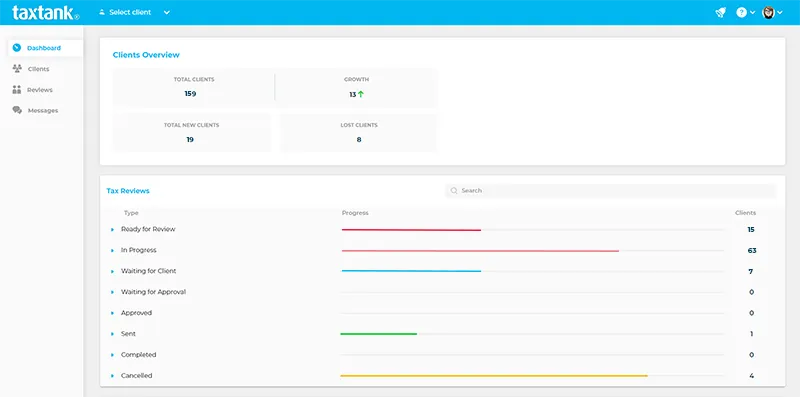
Task: Click Cancelled client count 4
Action: coord(752,376)
